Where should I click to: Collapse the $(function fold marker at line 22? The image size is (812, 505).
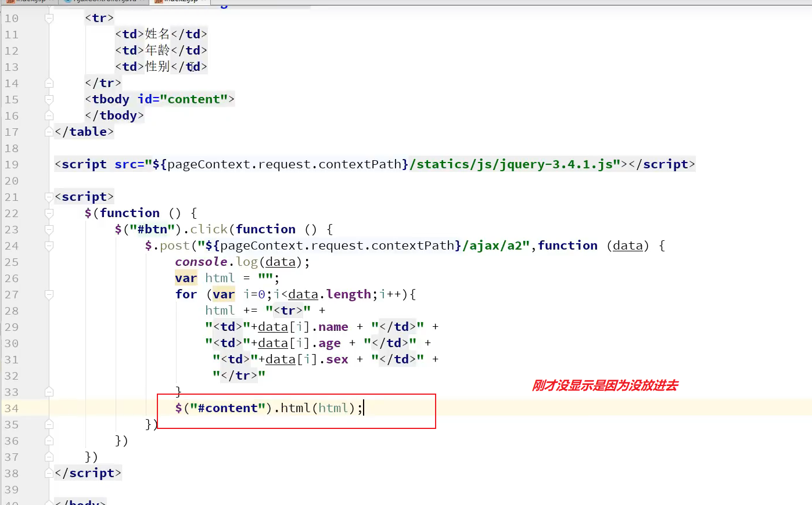coord(49,213)
